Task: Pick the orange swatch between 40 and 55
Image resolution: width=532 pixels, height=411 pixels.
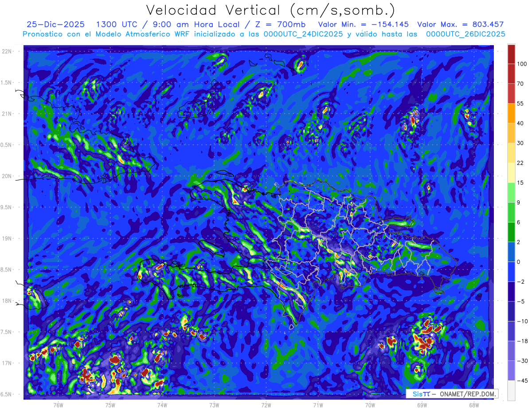Action: coord(512,113)
